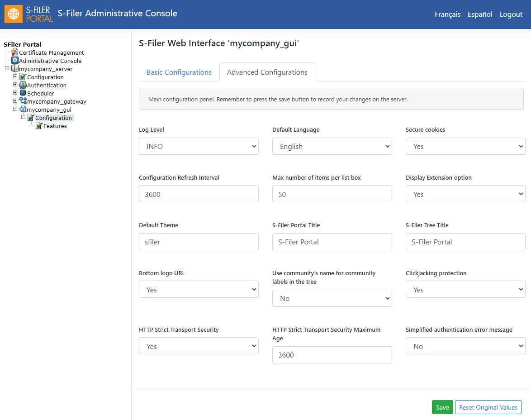Screen dimensions: 531x420
Task: Click the checklist icon of highlighted Configuration
Action: click(x=31, y=117)
